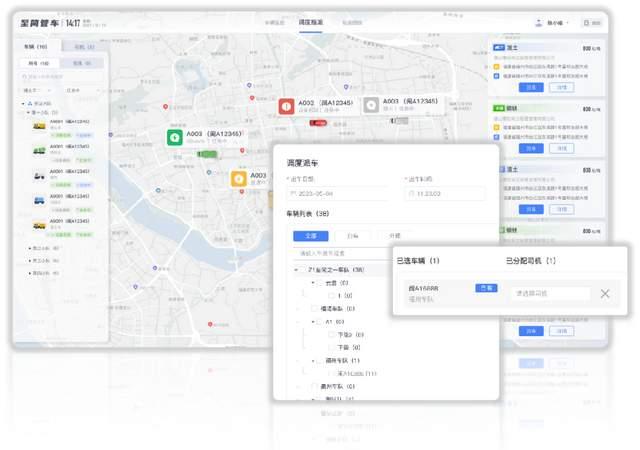Click the clock icon in dispatch time field
This screenshot has height=450, width=640.
pyautogui.click(x=411, y=194)
